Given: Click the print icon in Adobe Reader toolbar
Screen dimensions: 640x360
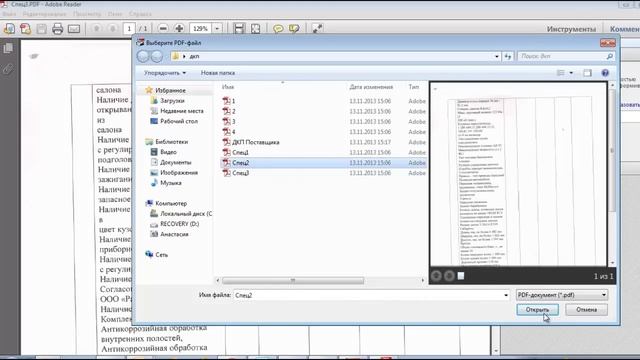Looking at the screenshot, I should (x=58, y=29).
